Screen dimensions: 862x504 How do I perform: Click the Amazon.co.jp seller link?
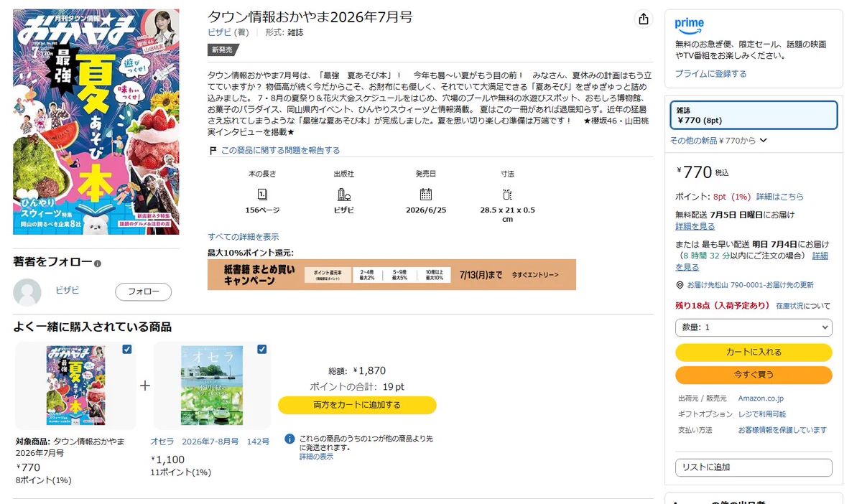coord(761,398)
